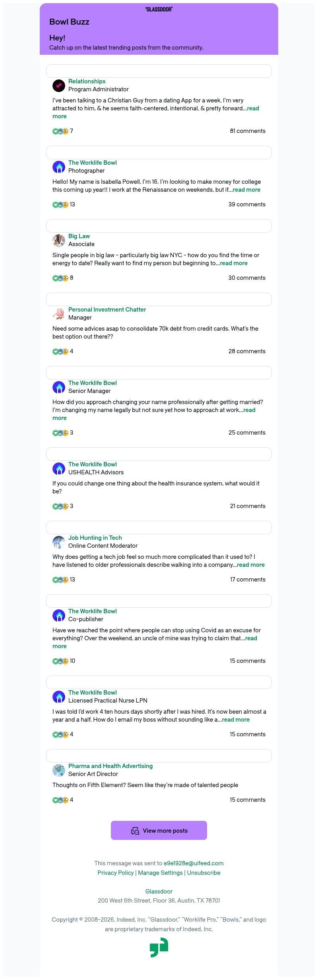The width and height of the screenshot is (318, 980).
Task: Click the Unsubscribe link
Action: 204,873
